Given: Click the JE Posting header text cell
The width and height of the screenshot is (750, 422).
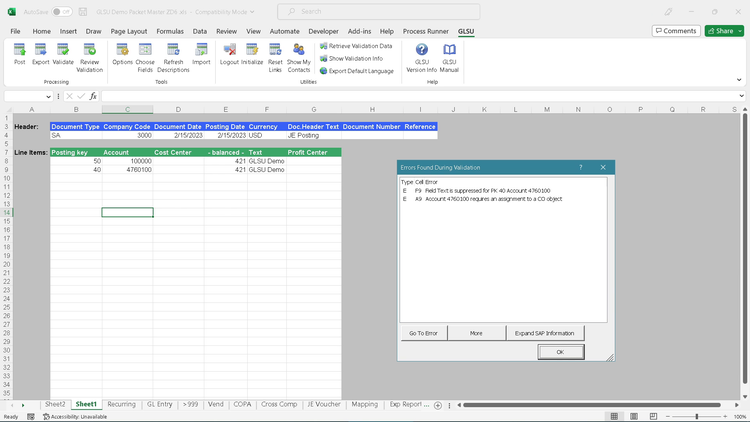Looking at the screenshot, I should (314, 135).
